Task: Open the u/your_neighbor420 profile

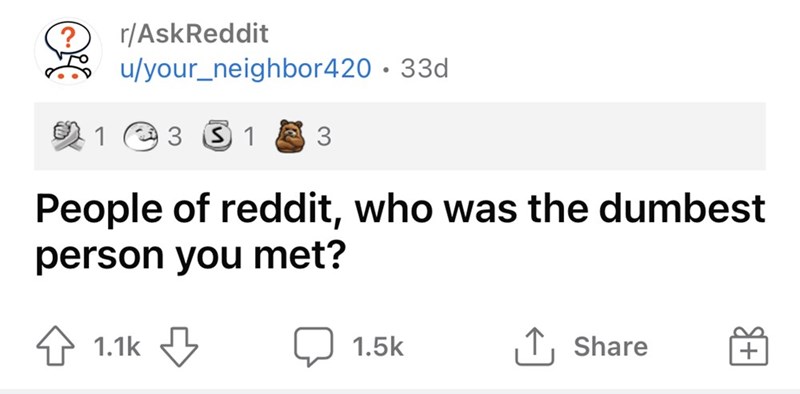Action: tap(245, 68)
